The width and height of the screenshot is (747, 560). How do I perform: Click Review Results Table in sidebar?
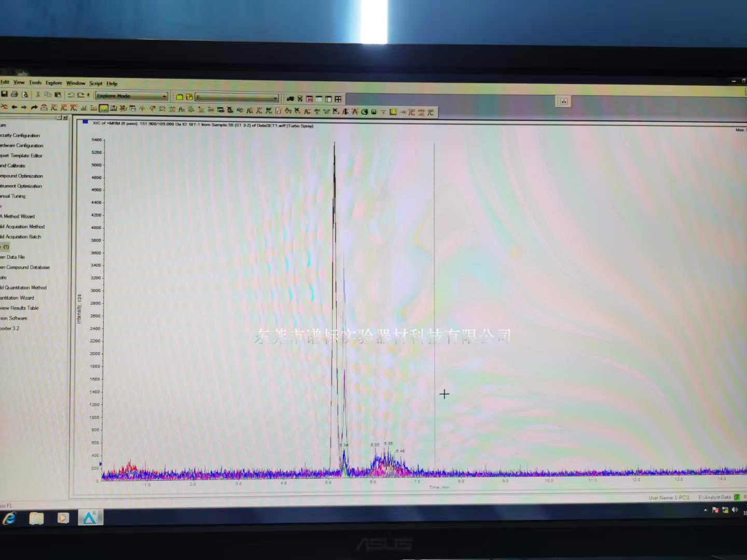point(20,308)
